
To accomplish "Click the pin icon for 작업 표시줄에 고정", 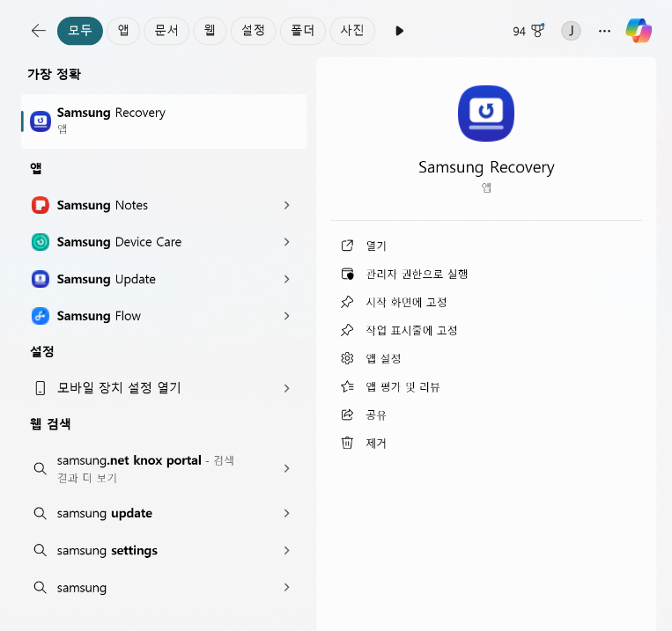I will pyautogui.click(x=347, y=330).
